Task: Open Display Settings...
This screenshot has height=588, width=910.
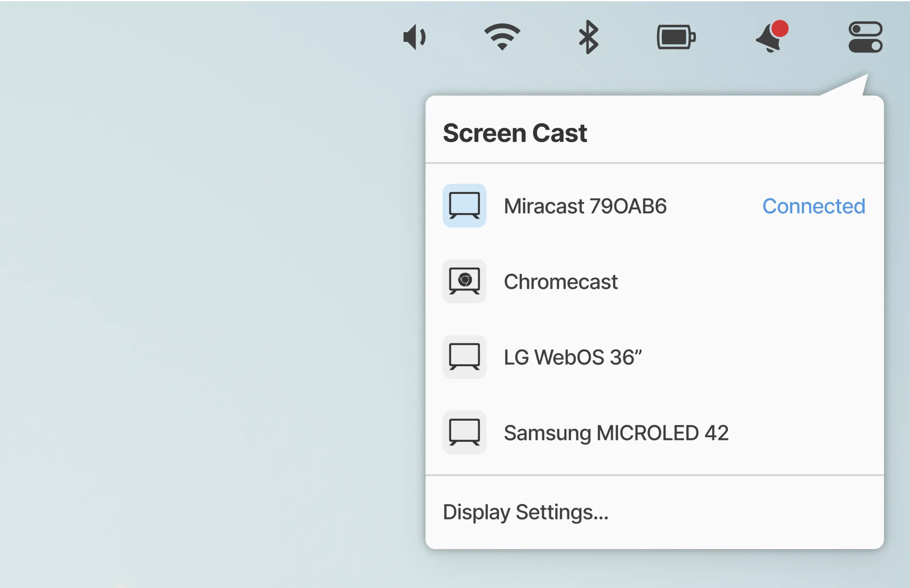Action: coord(525,512)
